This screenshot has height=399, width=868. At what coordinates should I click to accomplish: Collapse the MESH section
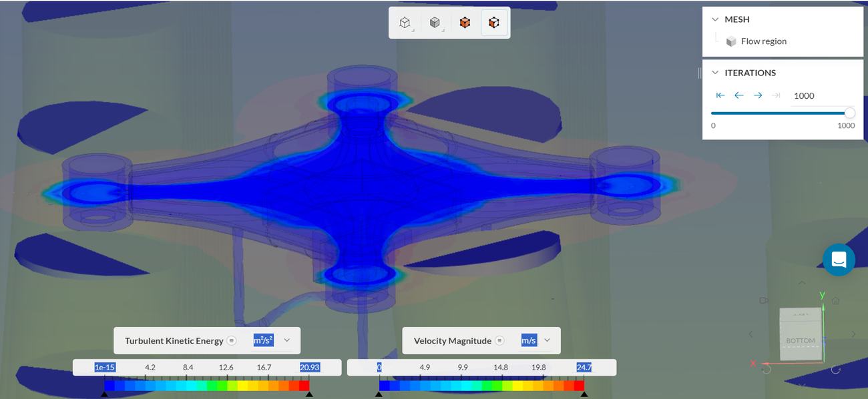pos(715,19)
